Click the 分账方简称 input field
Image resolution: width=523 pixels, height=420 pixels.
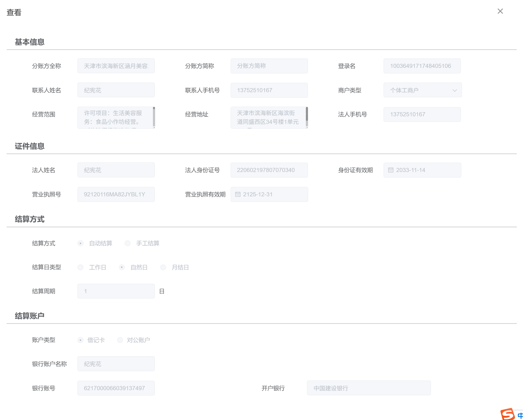coord(269,66)
